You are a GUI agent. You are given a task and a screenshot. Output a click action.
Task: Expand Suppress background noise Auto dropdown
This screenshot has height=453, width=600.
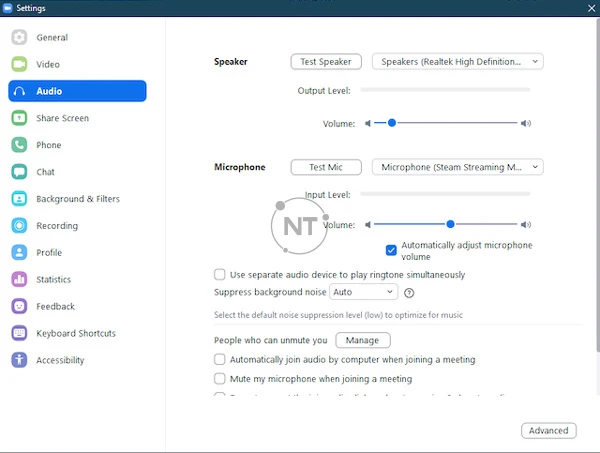(x=363, y=292)
